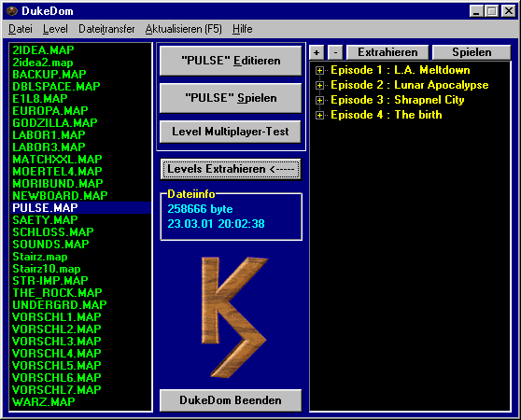Click the plus expand-all button
The height and width of the screenshot is (420, 521).
point(317,52)
